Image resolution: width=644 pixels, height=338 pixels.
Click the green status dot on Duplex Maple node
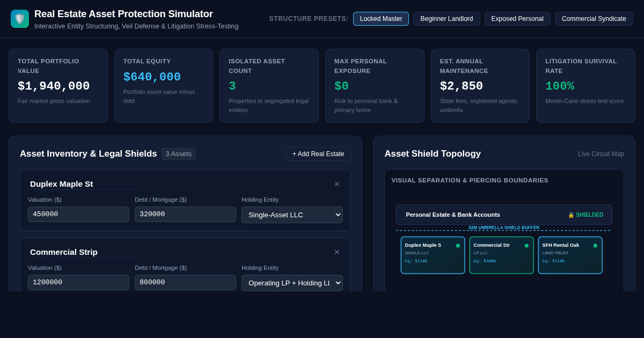coord(458,246)
